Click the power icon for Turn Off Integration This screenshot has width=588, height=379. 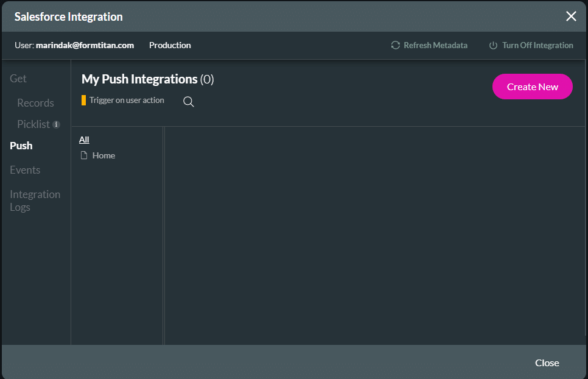click(x=493, y=44)
